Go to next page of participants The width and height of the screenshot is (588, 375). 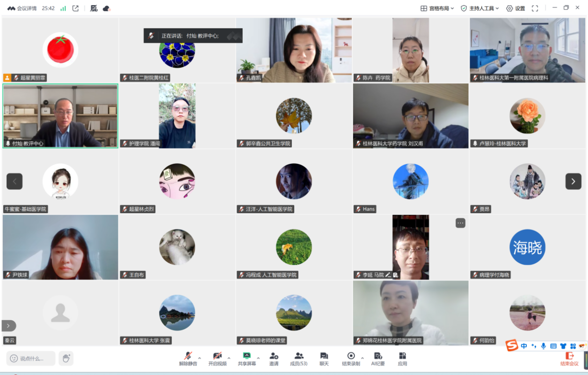[573, 181]
